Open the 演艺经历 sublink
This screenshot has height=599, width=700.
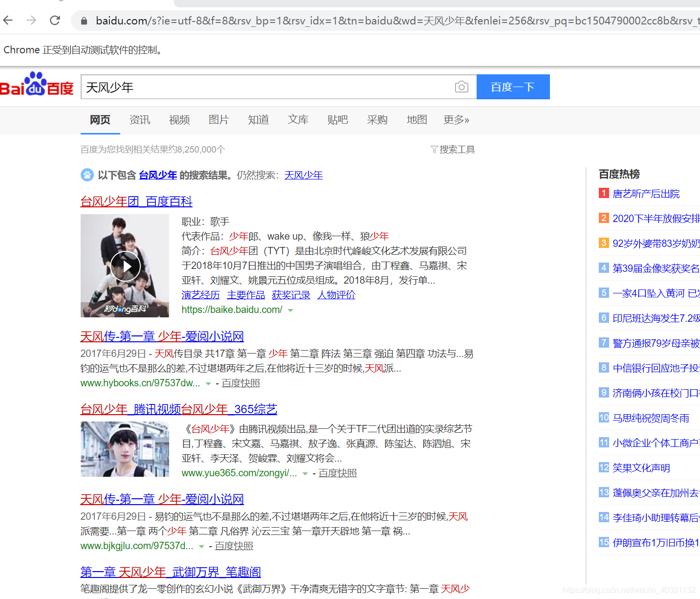tap(201, 295)
